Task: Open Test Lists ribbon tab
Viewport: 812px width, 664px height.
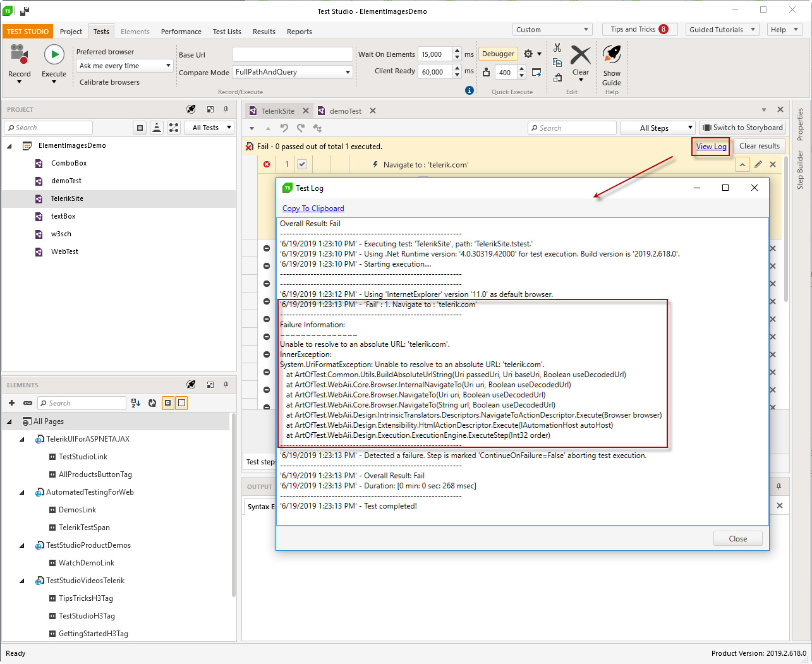Action: tap(227, 32)
